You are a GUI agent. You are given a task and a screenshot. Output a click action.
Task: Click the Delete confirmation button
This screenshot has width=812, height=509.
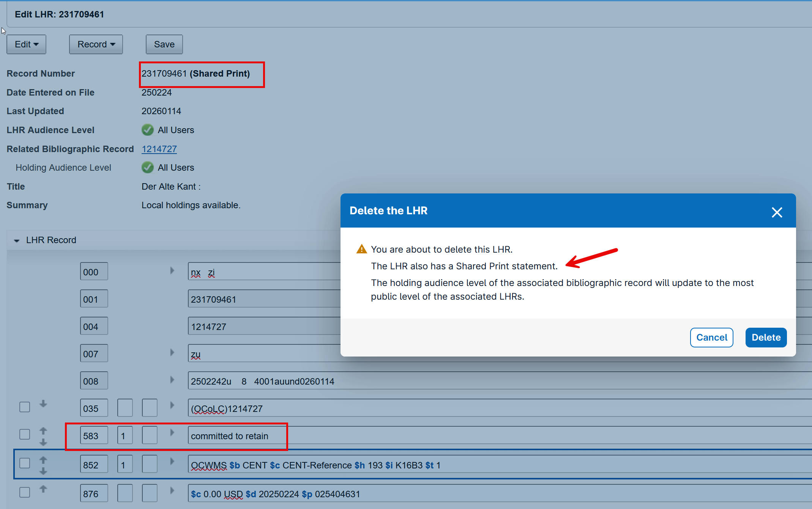766,337
